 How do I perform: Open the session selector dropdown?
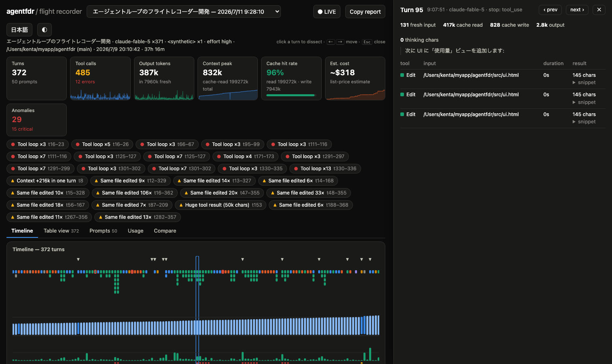pos(184,12)
